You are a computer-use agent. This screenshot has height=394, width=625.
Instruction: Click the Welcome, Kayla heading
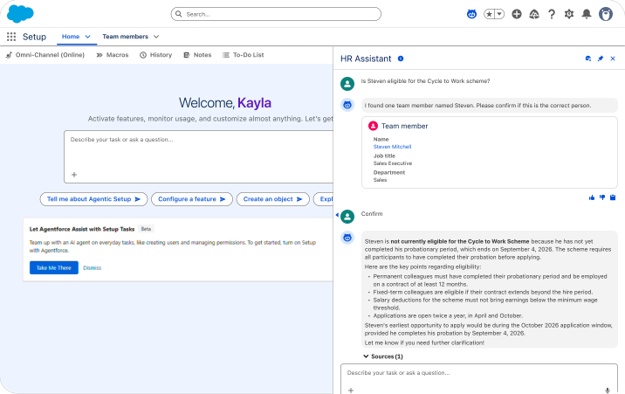pos(225,103)
